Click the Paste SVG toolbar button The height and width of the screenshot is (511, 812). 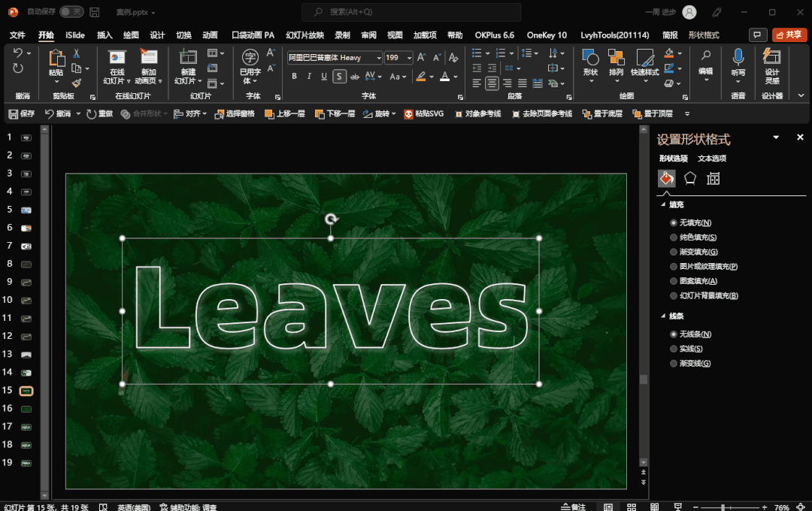pos(423,114)
